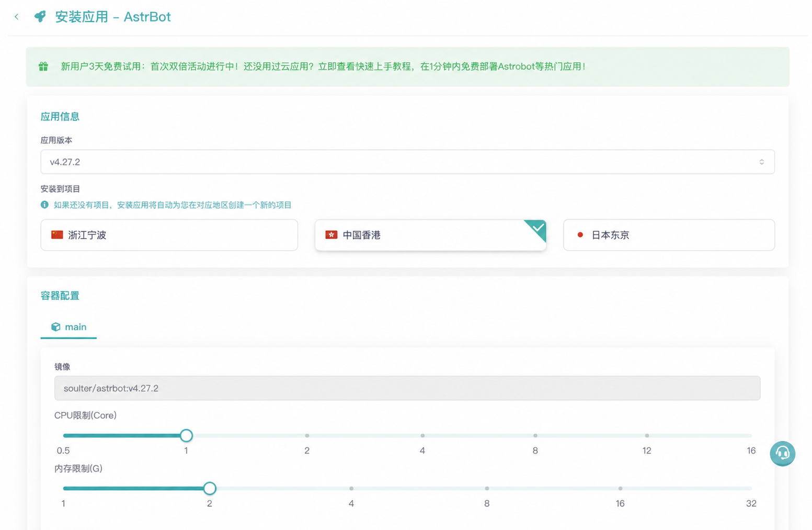This screenshot has height=530, width=812.
Task: Set memory limit to 8 G
Action: [x=487, y=488]
